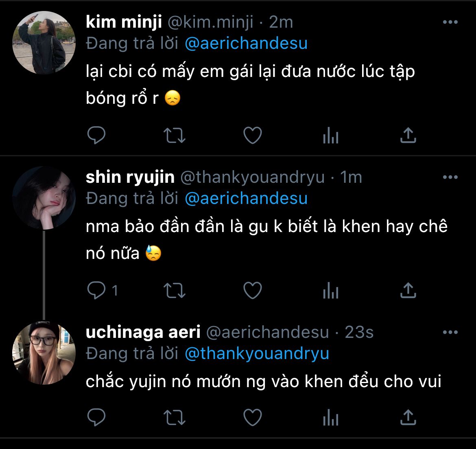Screen dimensions: 476x449
Task: Open kim minji's profile picture
Action: click(44, 43)
